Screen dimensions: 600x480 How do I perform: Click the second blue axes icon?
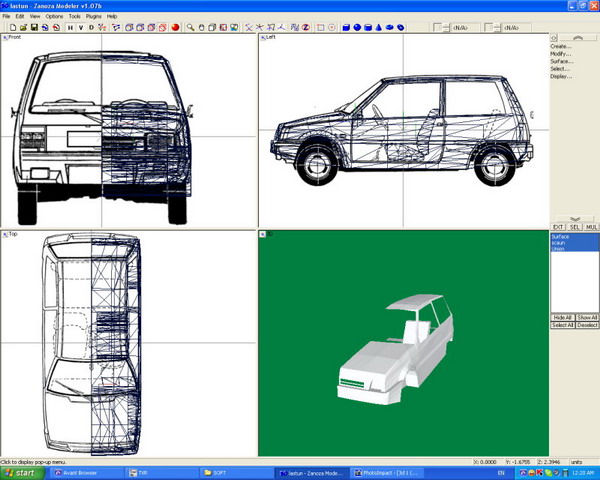coord(260,28)
